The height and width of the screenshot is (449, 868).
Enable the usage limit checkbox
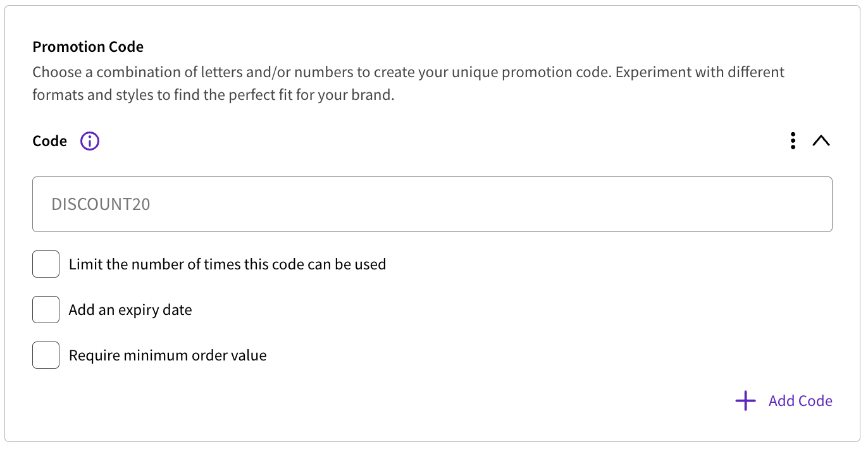[x=46, y=264]
